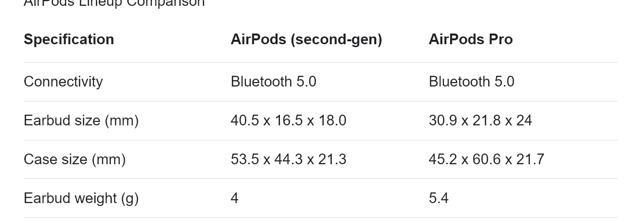Click the word Earbud in the weight row
Image resolution: width=644 pixels, height=224 pixels.
(x=46, y=198)
